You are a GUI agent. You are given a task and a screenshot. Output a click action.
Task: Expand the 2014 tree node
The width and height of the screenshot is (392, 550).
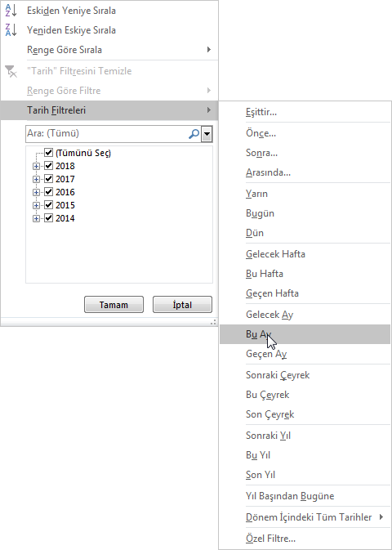point(36,218)
